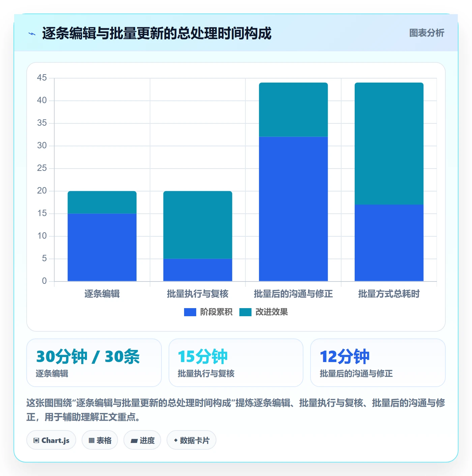Click the blue segment of the 批量后的沟通与修正 bar
The image size is (472, 476).
293,209
